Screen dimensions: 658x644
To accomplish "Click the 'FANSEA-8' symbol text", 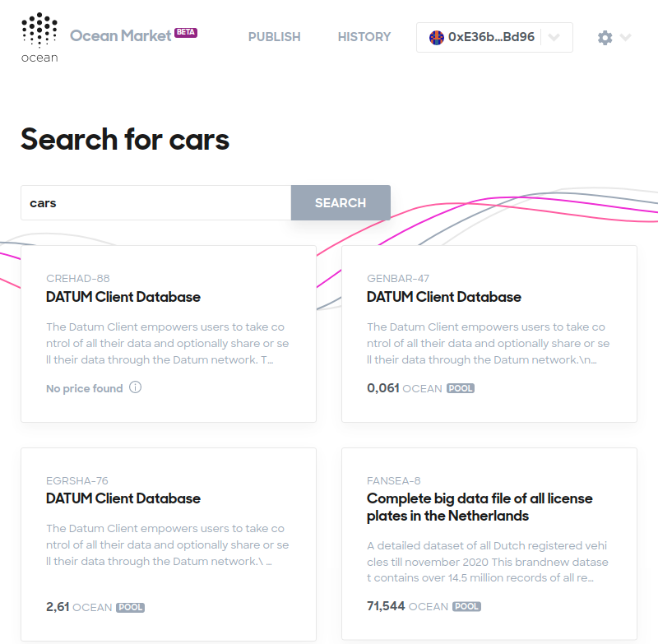I will [394, 481].
